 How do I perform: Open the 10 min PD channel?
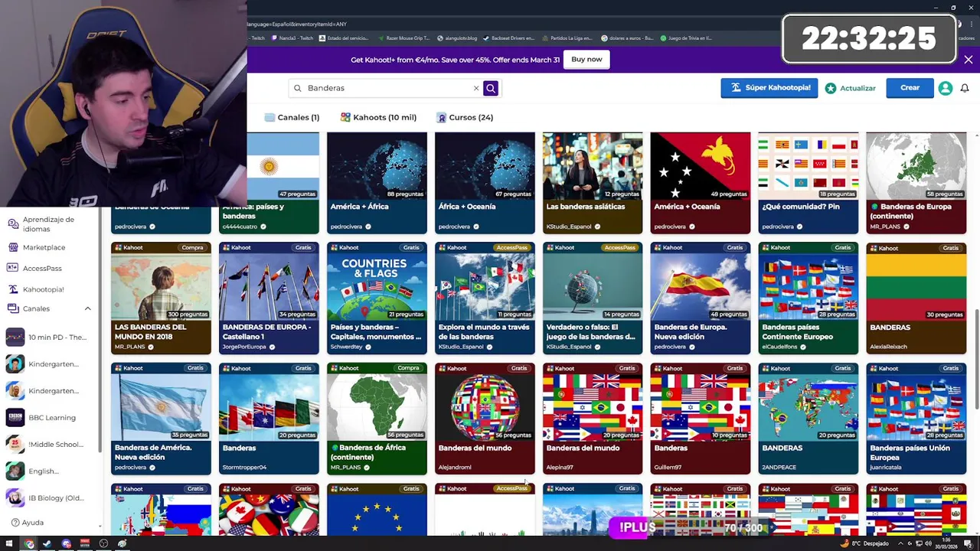tap(47, 337)
